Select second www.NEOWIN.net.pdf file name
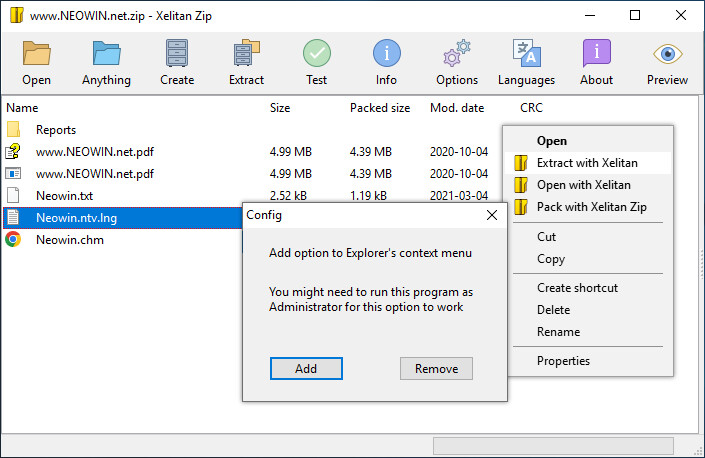This screenshot has height=458, width=705. click(95, 174)
